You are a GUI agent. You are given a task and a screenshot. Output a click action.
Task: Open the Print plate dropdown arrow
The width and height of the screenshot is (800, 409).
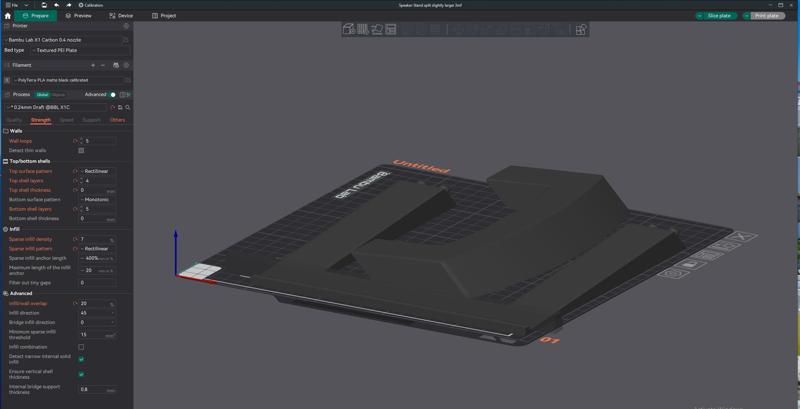pos(747,16)
